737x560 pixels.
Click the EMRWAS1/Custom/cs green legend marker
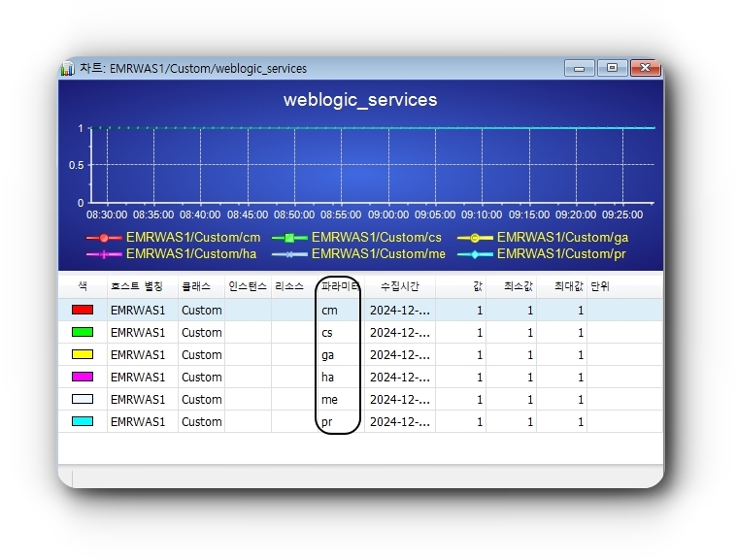pos(289,238)
